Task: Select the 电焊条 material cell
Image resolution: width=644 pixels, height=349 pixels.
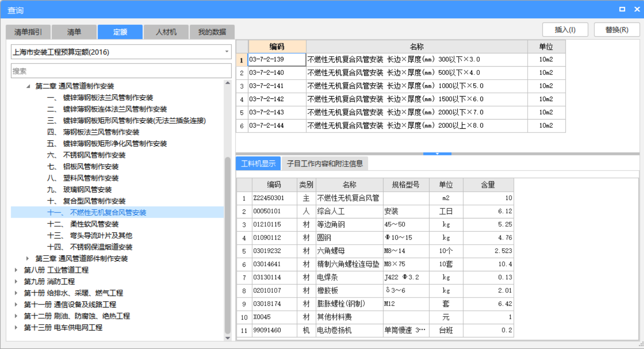Action: pyautogui.click(x=349, y=278)
